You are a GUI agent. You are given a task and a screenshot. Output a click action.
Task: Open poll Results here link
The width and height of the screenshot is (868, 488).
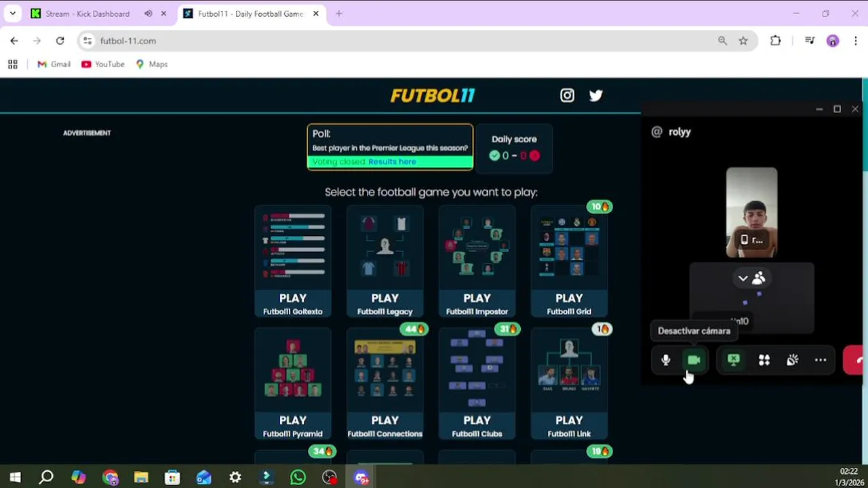(x=392, y=161)
